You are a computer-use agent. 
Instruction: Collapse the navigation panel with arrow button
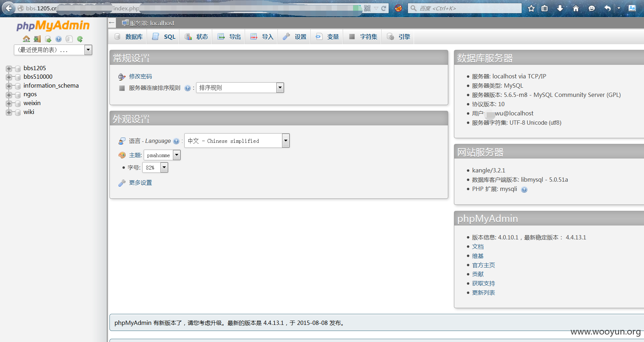pyautogui.click(x=112, y=23)
